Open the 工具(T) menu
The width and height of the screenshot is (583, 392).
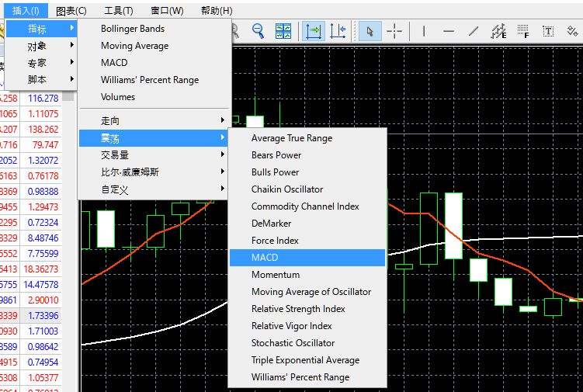click(x=118, y=11)
